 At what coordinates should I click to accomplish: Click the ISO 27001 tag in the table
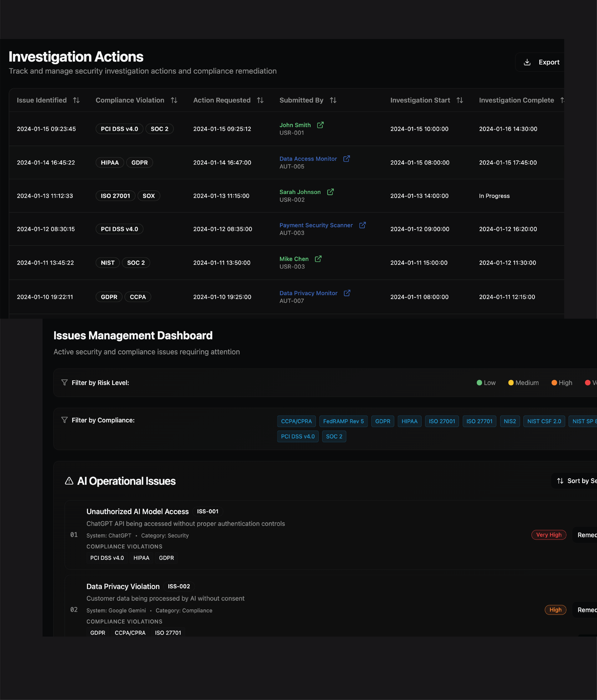pos(116,196)
